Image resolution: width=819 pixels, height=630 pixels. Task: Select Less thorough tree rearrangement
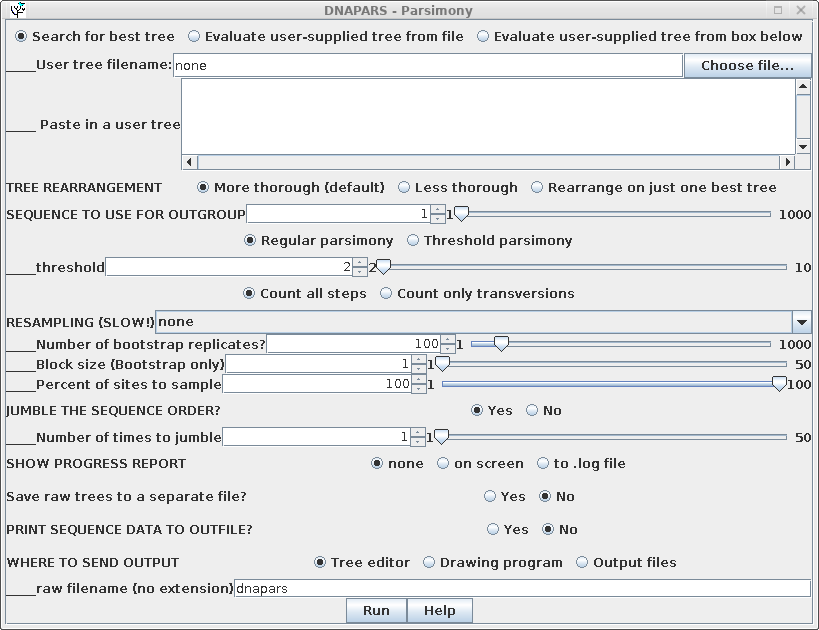404,187
